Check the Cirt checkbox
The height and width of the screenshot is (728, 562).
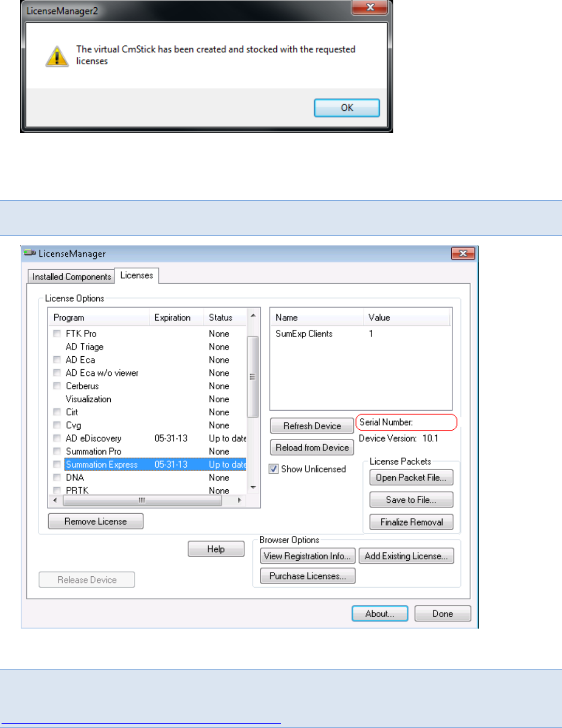(x=57, y=412)
